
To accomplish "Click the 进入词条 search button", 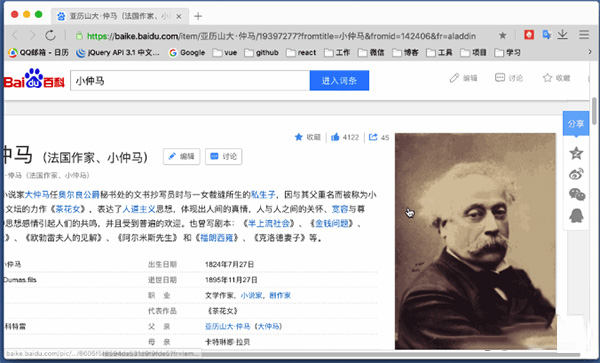I will 339,81.
